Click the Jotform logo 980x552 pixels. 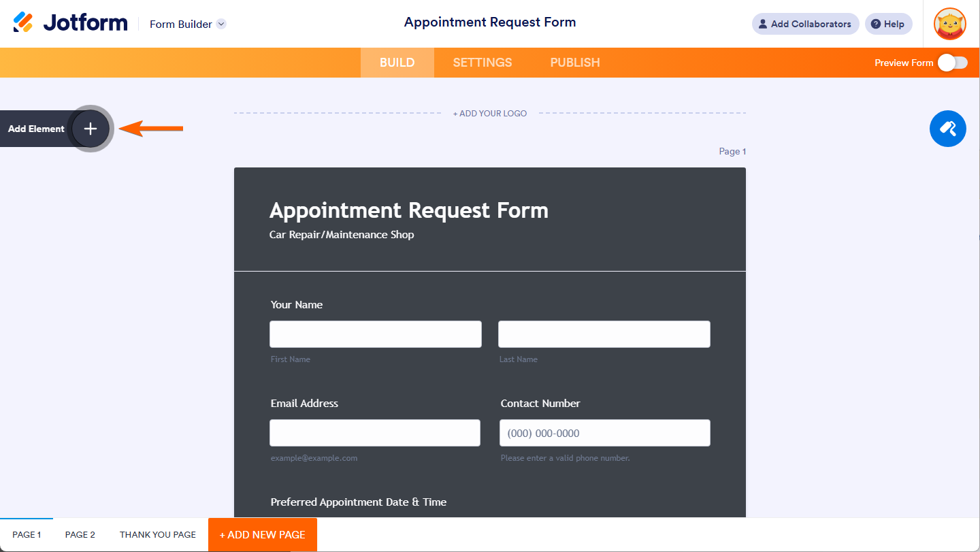pyautogui.click(x=71, y=23)
